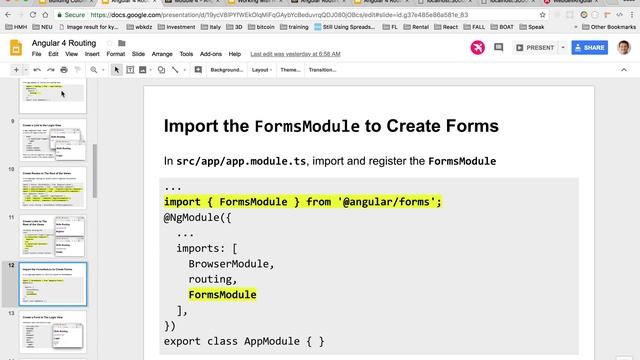Image resolution: width=640 pixels, height=360 pixels.
Task: Print the presentation
Action: (x=64, y=70)
